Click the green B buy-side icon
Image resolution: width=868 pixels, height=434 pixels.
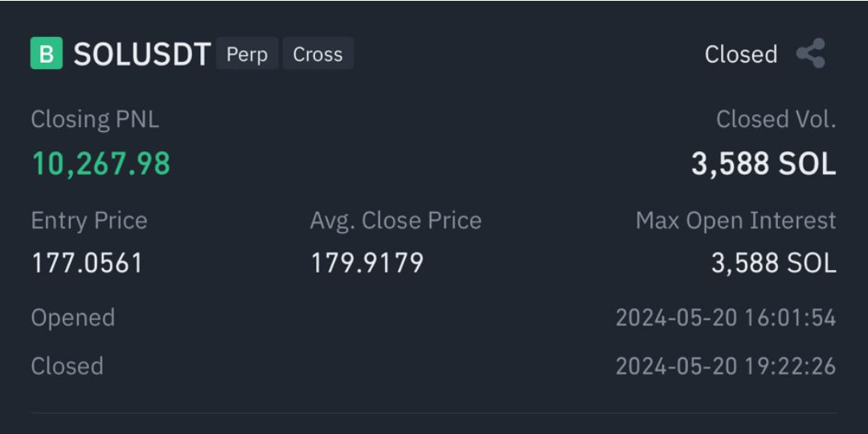pos(47,53)
